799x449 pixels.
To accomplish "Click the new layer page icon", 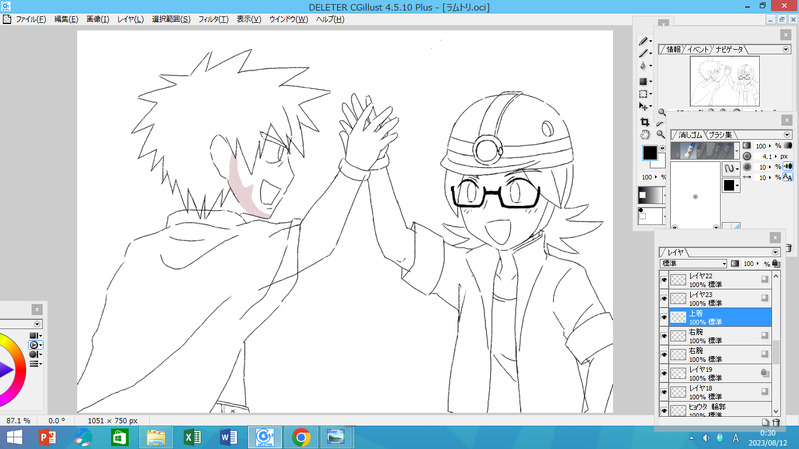I will click(765, 422).
